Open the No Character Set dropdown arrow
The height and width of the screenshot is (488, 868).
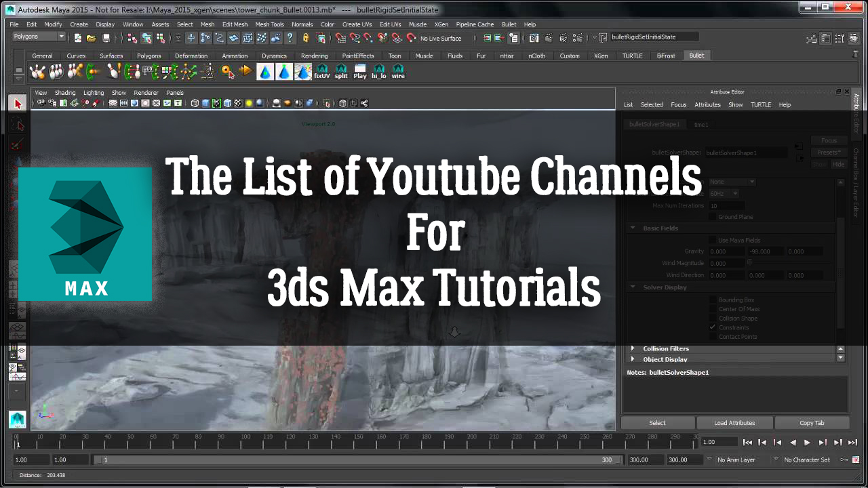coord(776,460)
